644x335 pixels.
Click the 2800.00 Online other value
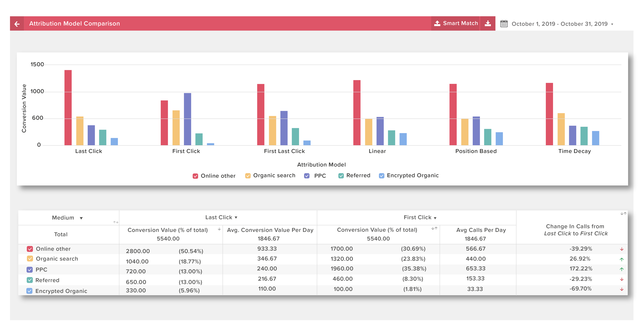(138, 251)
